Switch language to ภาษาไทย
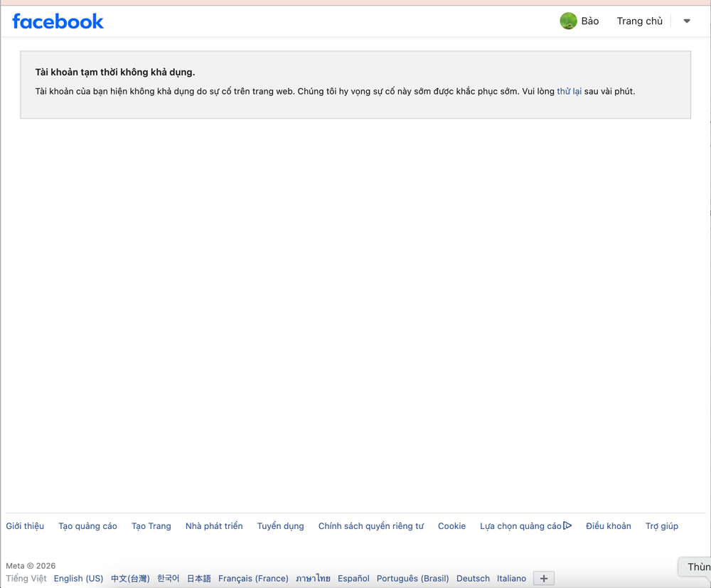The height and width of the screenshot is (588, 711). 313,579
